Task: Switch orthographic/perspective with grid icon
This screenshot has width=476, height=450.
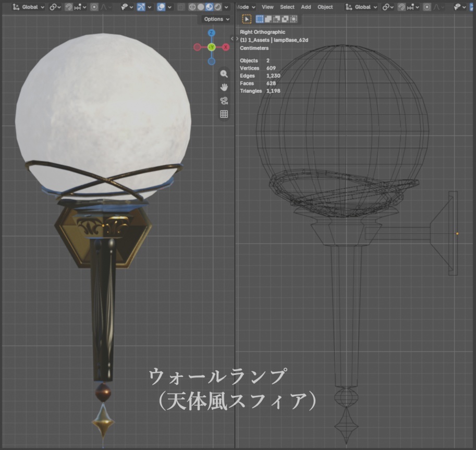Action: point(224,114)
